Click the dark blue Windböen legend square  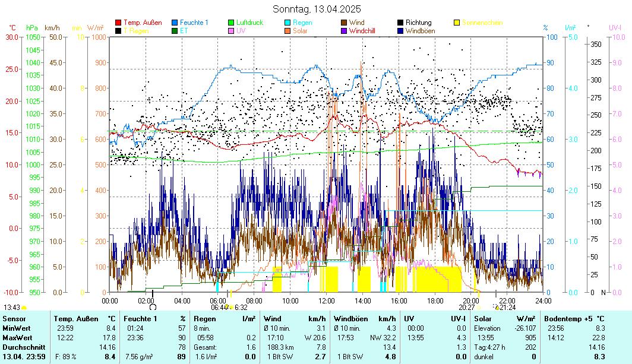click(401, 30)
